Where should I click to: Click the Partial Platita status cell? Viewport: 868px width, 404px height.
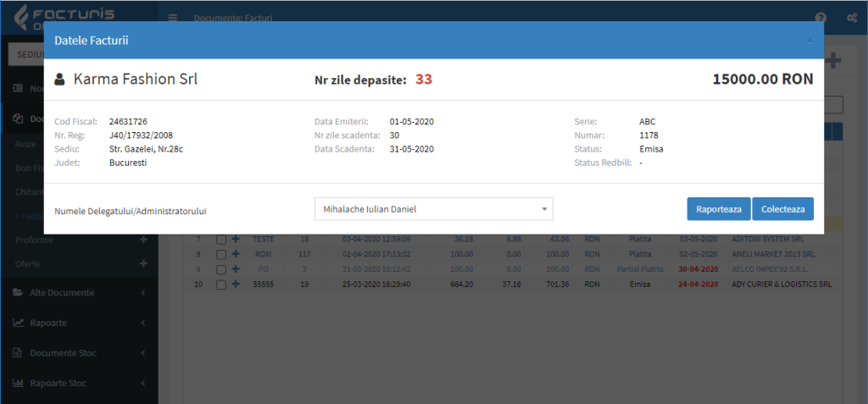(x=640, y=269)
